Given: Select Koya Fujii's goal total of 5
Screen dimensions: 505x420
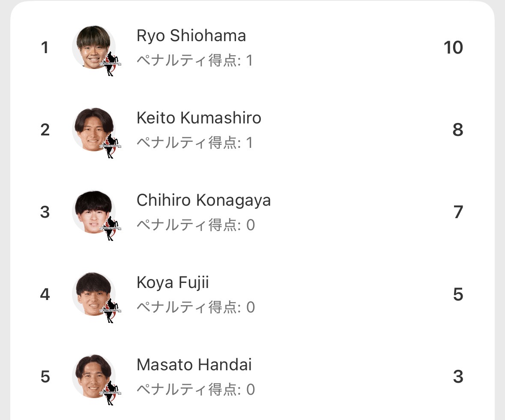Looking at the screenshot, I should tap(458, 294).
